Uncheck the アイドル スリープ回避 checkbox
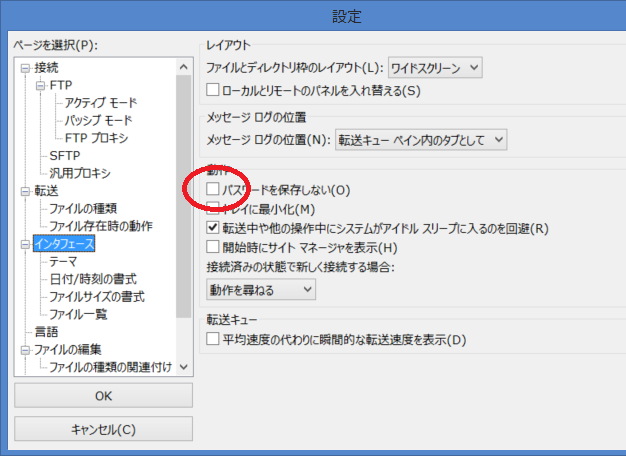 [x=213, y=228]
